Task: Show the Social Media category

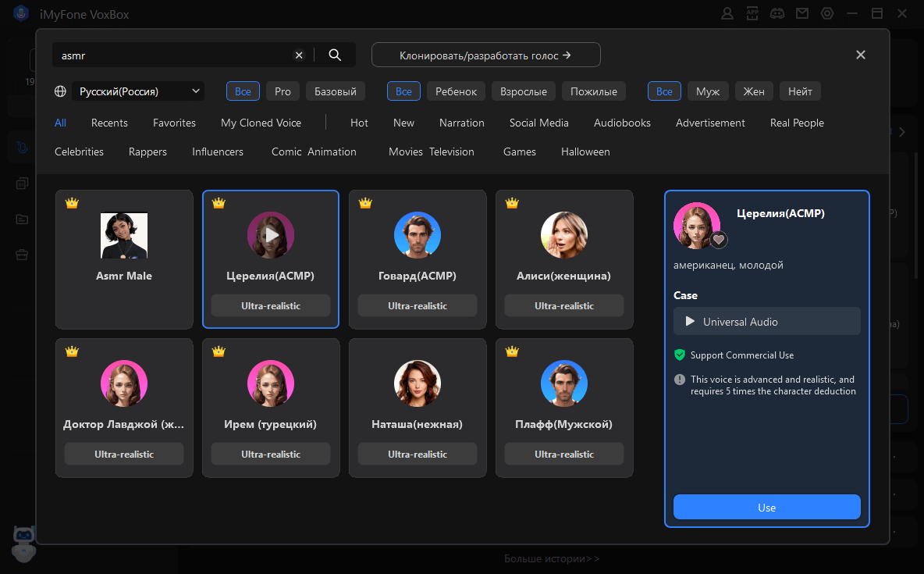Action: tap(538, 123)
